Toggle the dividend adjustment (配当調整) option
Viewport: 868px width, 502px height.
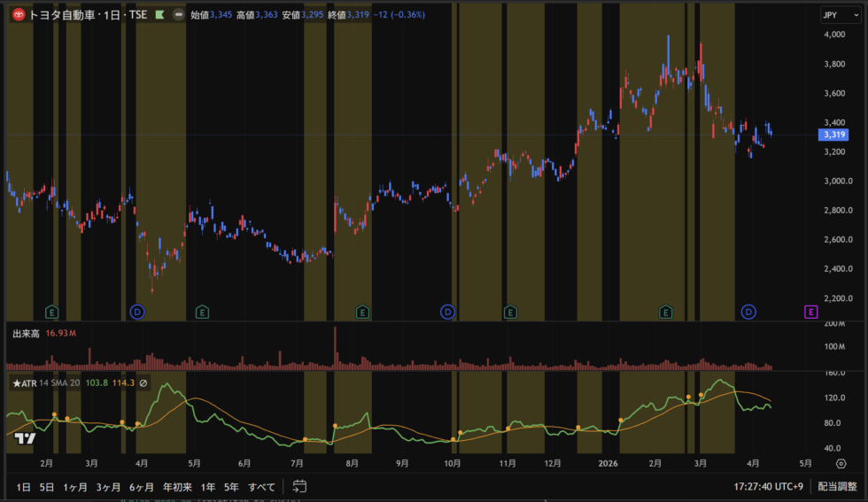point(836,487)
